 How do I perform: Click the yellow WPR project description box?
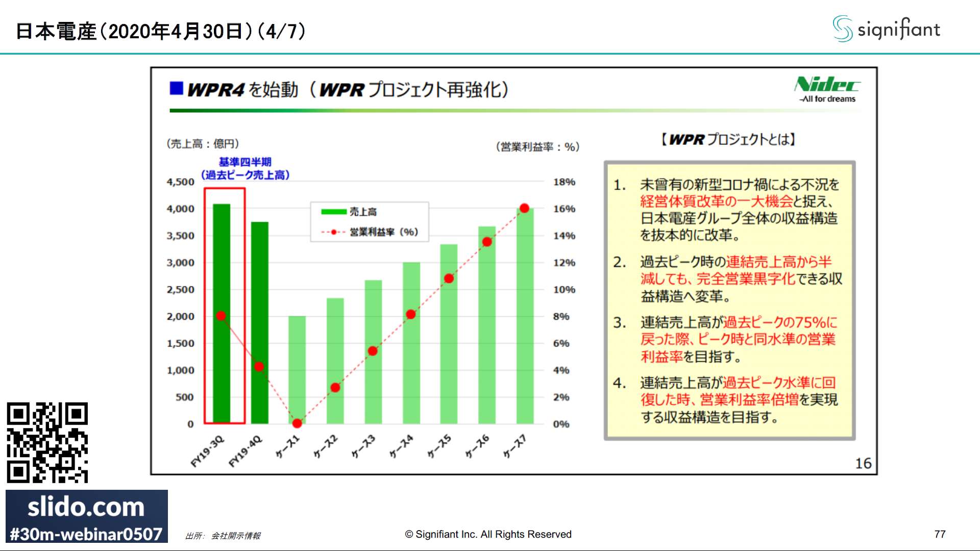click(729, 300)
